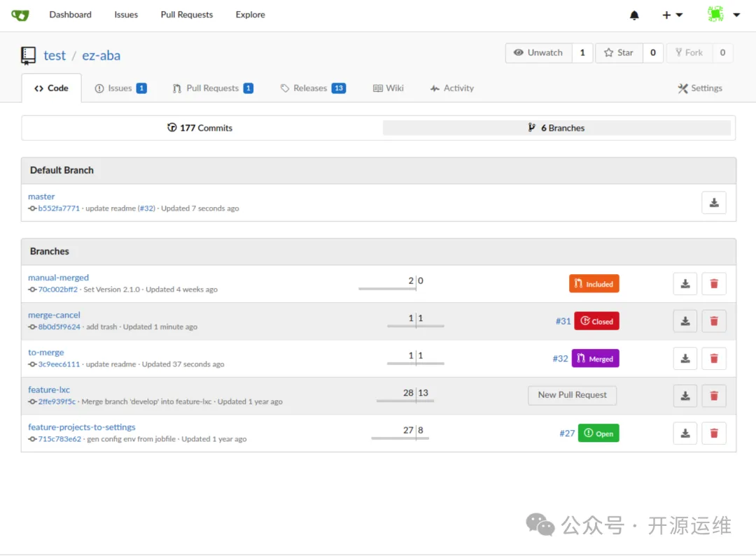Delete the to-merge branch
Screen dimensions: 756x556
click(x=713, y=359)
